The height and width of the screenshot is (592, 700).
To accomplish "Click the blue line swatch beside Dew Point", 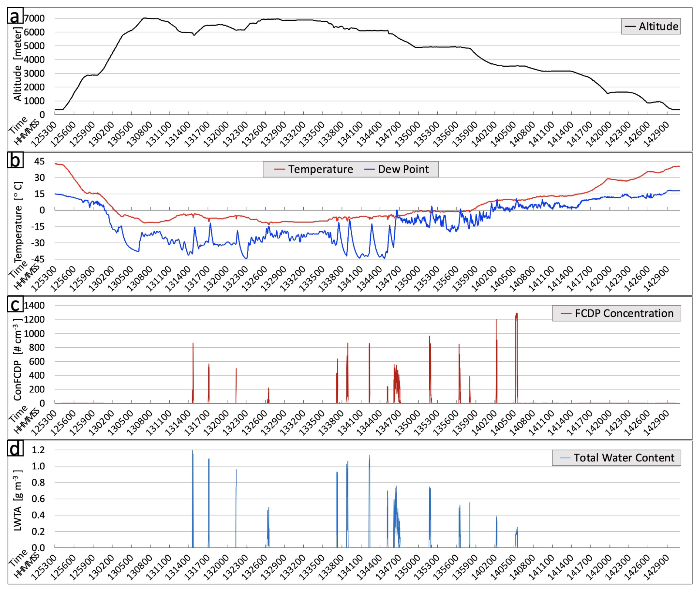I will coord(369,170).
